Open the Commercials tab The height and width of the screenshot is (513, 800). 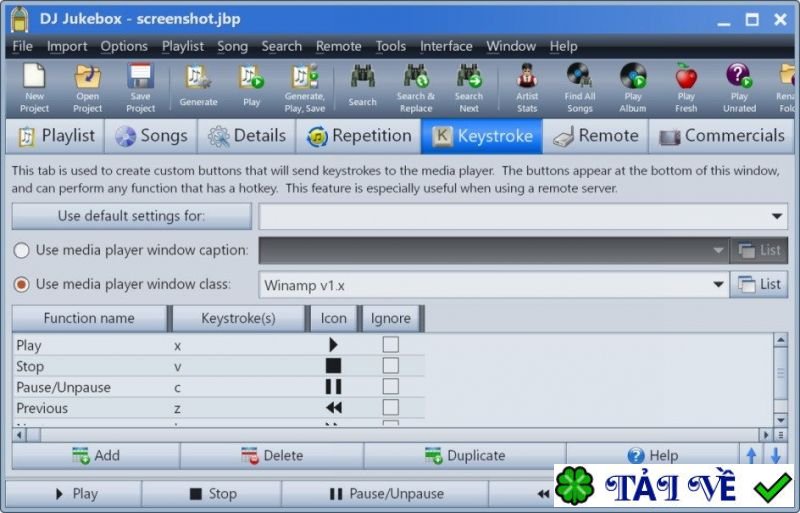[x=721, y=136]
